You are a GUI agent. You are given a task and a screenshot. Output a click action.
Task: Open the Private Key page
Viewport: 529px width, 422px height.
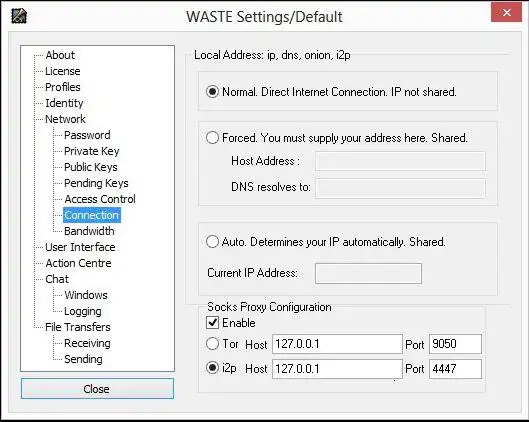point(92,151)
